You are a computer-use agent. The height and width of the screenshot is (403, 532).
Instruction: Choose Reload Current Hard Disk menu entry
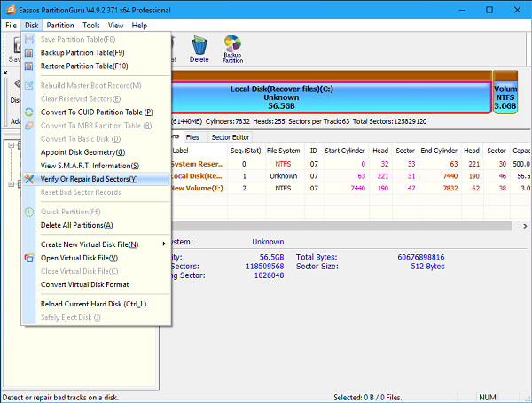pos(93,304)
